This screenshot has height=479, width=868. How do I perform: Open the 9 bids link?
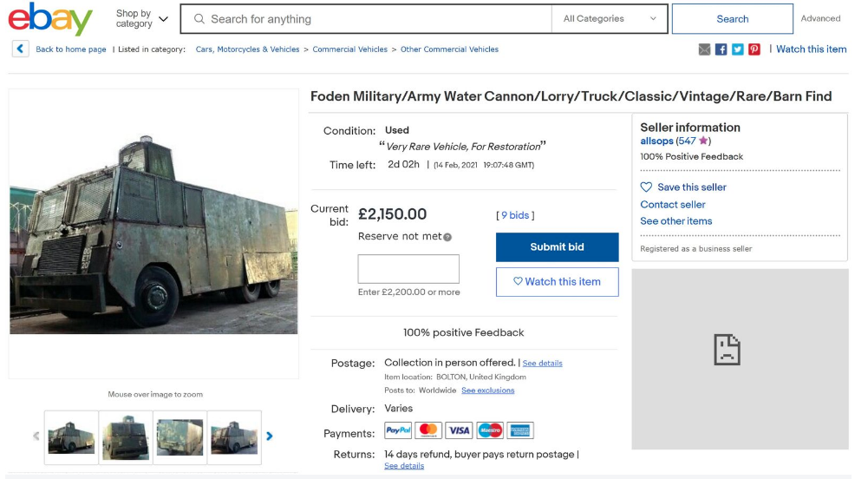coord(515,215)
